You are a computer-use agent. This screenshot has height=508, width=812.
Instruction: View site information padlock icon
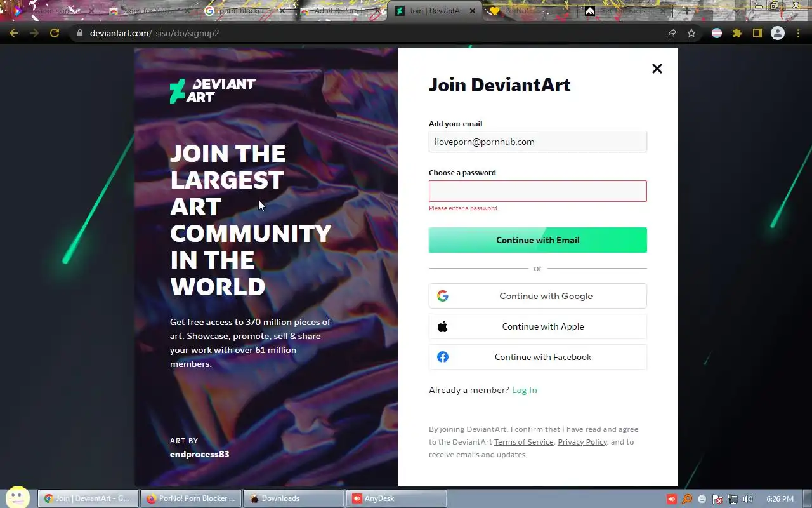pyautogui.click(x=79, y=33)
